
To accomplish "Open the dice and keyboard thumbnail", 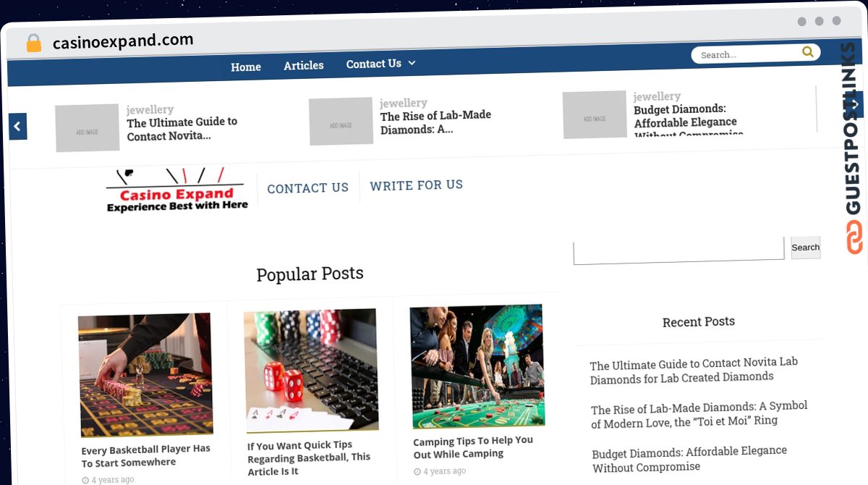I will [x=311, y=370].
